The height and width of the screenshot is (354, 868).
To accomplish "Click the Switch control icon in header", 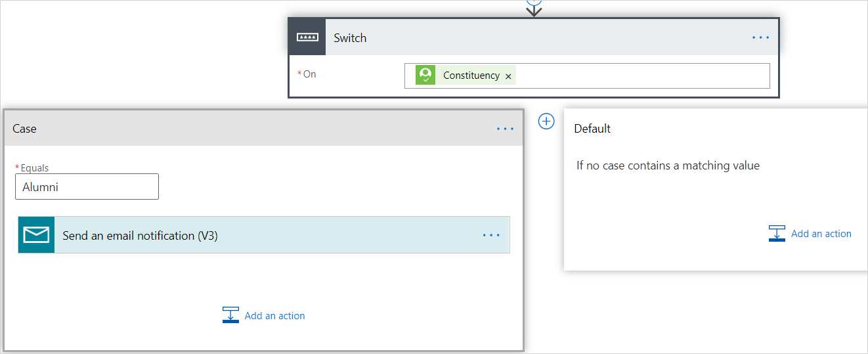I will (x=307, y=37).
